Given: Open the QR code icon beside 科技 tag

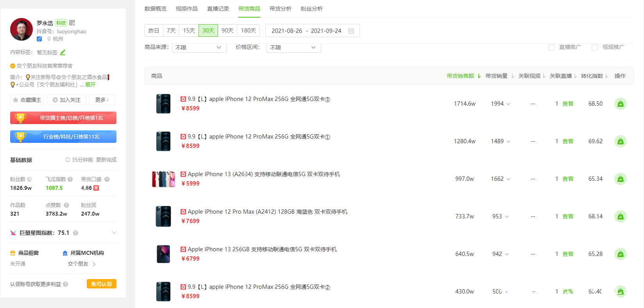Looking at the screenshot, I should (72, 23).
